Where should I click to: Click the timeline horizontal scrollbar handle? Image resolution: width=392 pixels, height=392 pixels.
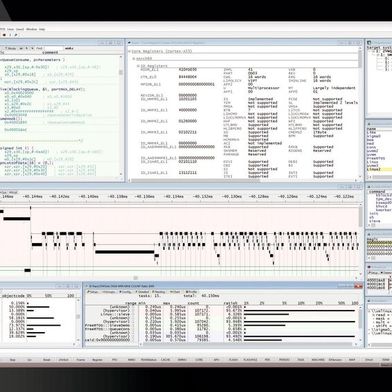(135, 278)
